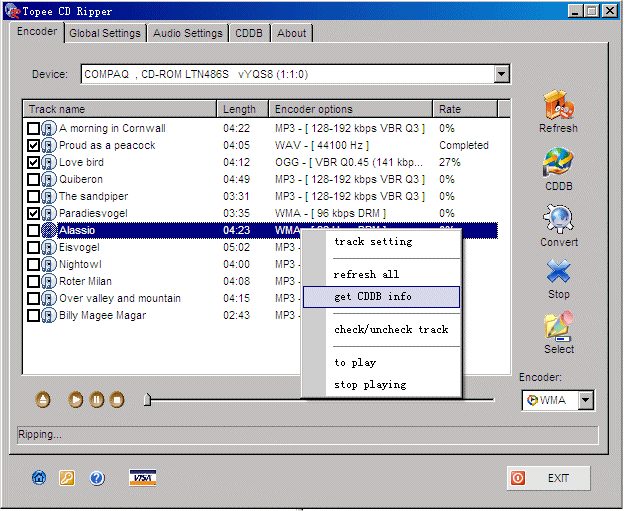Viewport: 625px width, 511px height.
Task: Uncheck the Proud as a peacock checkbox
Action: 33,145
